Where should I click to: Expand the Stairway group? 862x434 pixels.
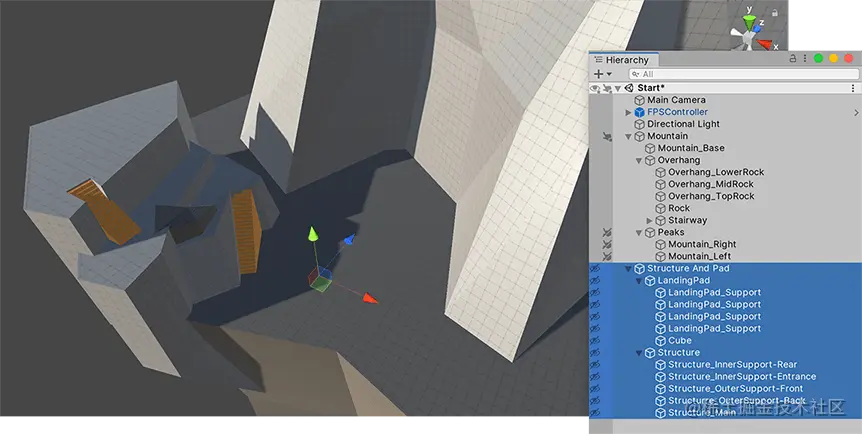pyautogui.click(x=649, y=221)
